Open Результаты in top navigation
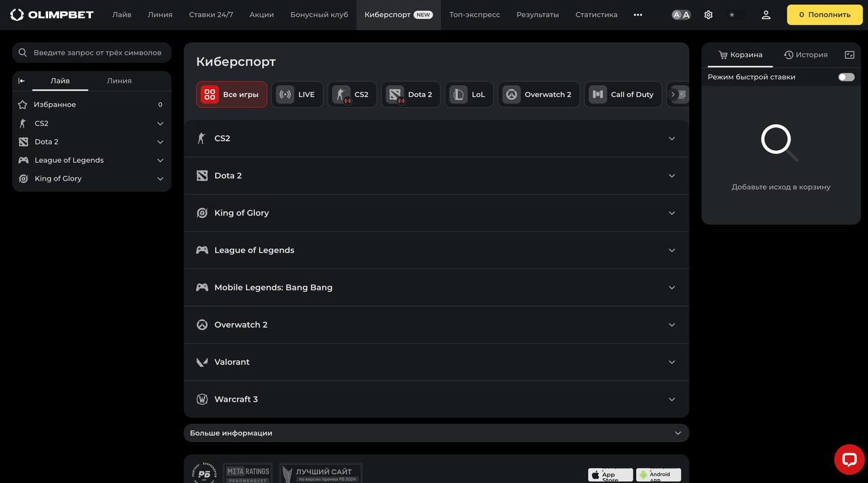 pos(538,14)
